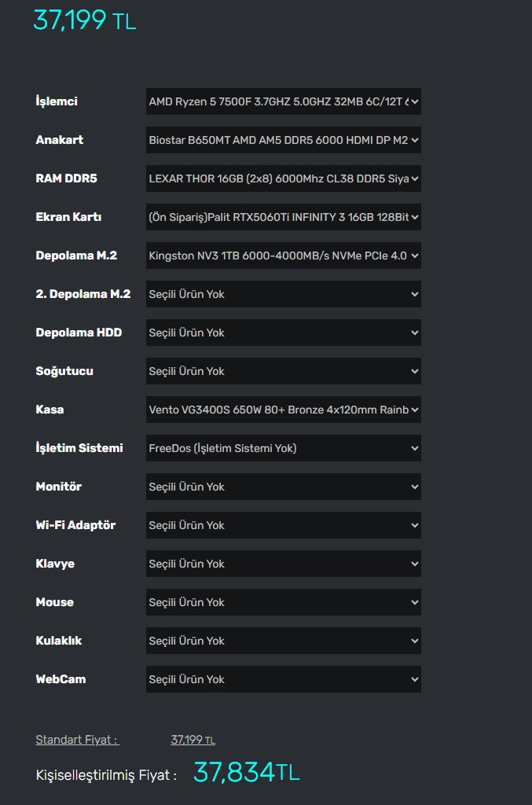Open the Klavye keyboard dropdown
This screenshot has height=805, width=532.
(x=283, y=564)
